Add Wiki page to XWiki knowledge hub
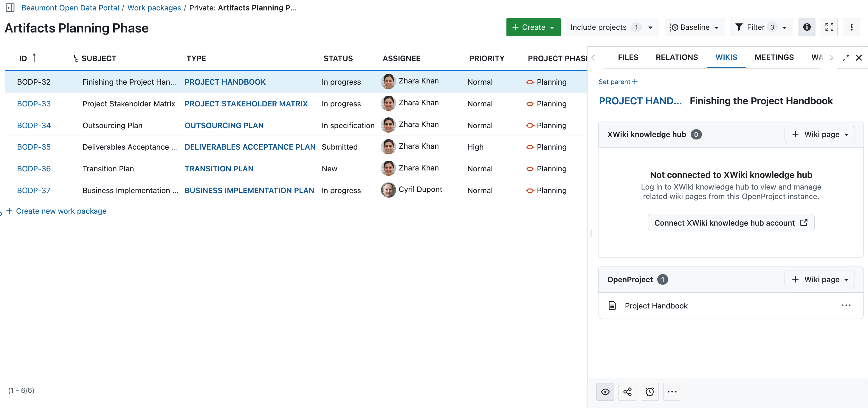The image size is (868, 408). coord(819,134)
